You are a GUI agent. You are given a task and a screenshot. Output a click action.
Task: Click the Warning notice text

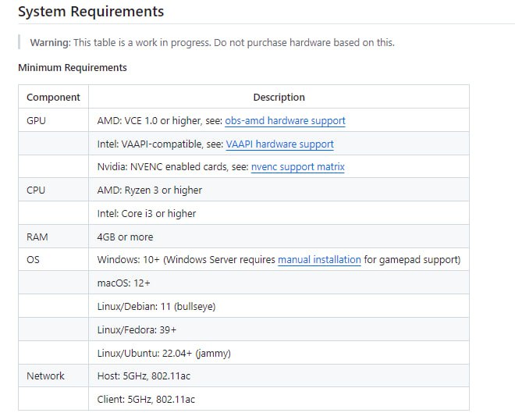tap(211, 42)
